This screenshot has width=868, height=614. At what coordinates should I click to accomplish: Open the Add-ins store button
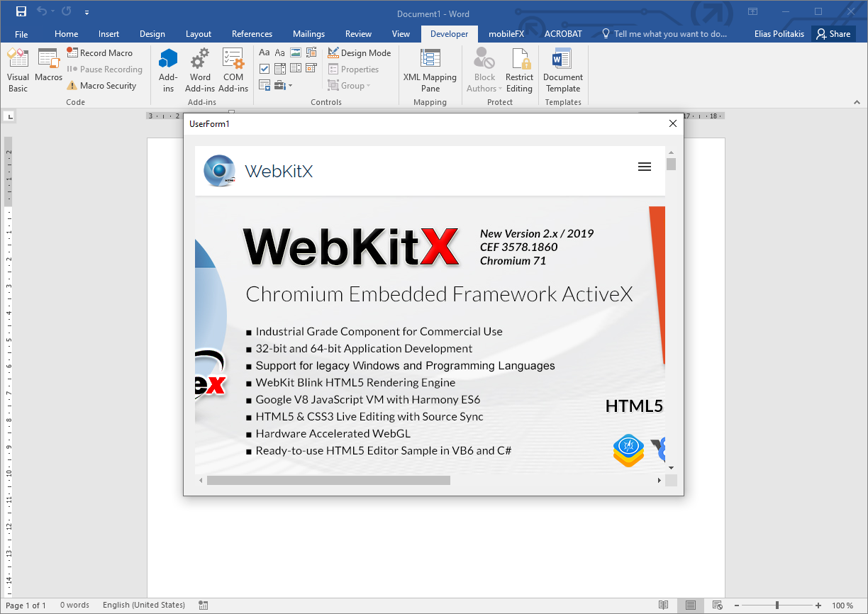tap(168, 71)
